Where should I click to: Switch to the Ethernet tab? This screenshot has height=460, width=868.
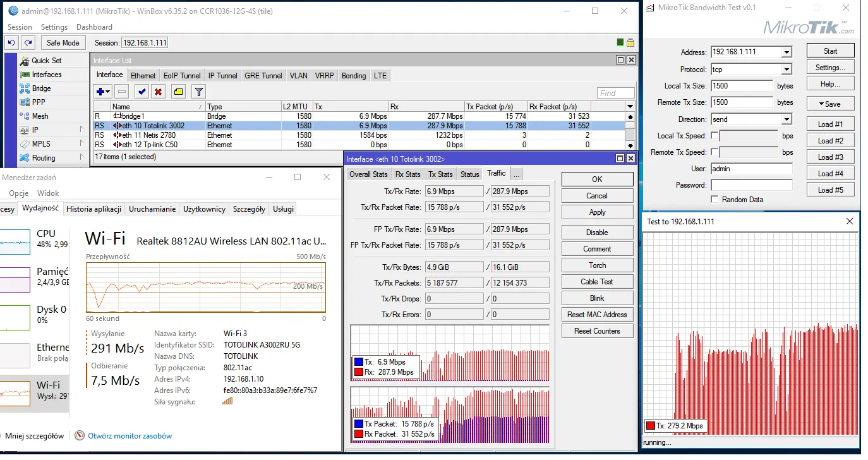click(x=143, y=75)
